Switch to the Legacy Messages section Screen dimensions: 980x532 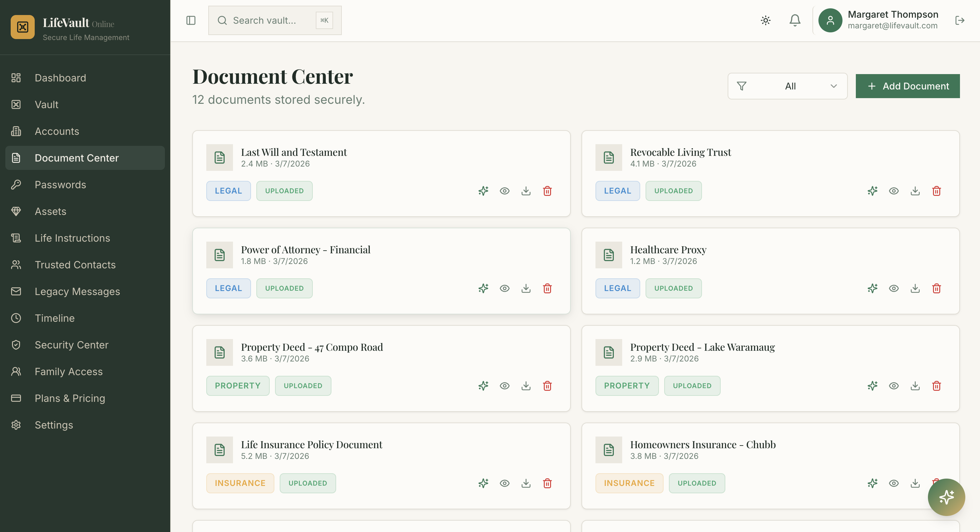(77, 291)
